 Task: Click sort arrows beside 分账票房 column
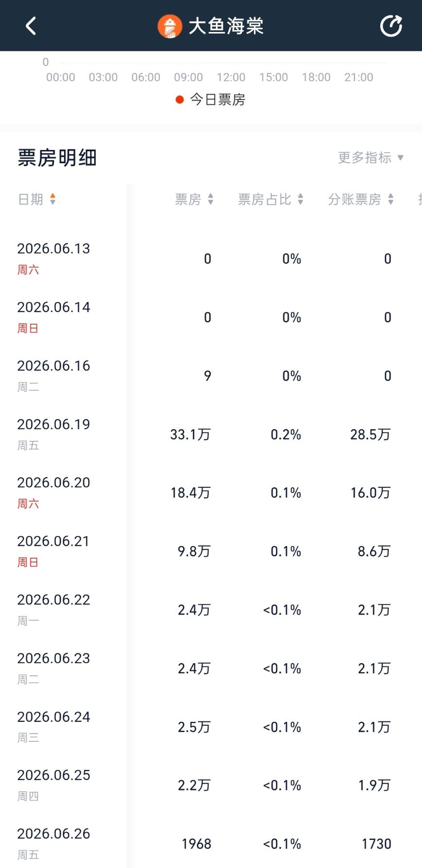click(391, 199)
